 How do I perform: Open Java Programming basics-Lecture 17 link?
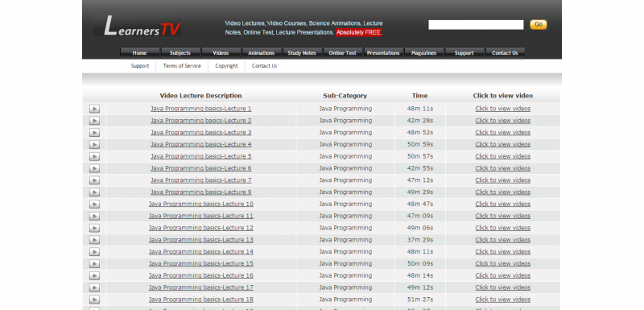click(200, 287)
